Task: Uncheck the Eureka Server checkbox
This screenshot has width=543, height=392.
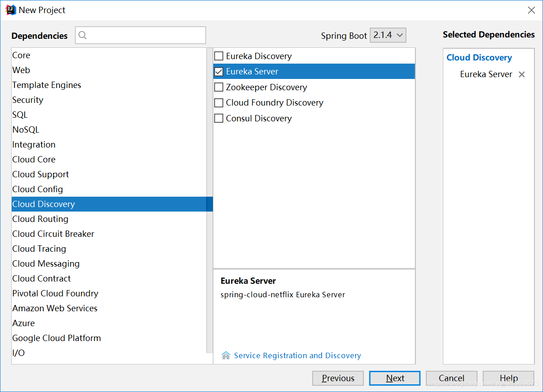Action: (219, 72)
